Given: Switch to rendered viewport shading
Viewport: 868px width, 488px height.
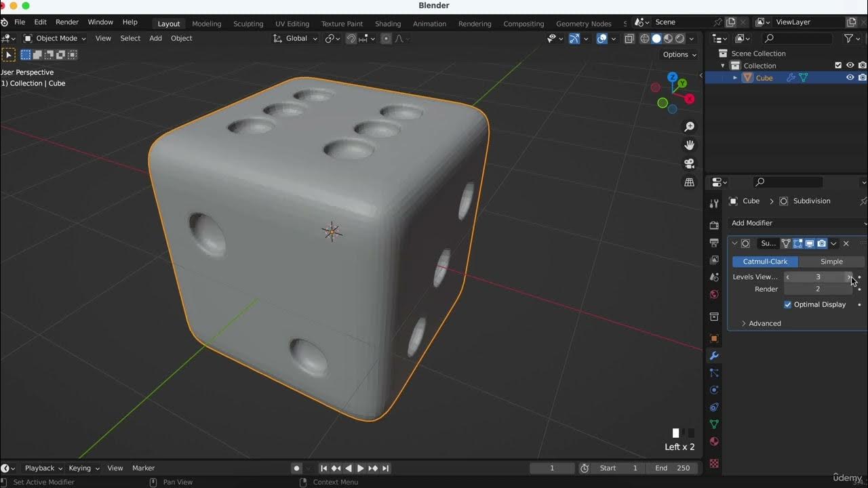Looking at the screenshot, I should pos(680,39).
